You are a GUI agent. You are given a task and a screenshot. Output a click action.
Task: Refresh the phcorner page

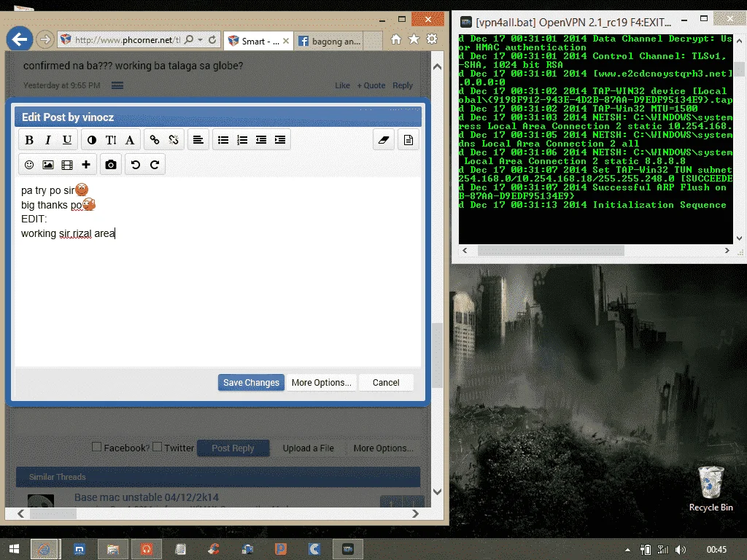tap(212, 40)
